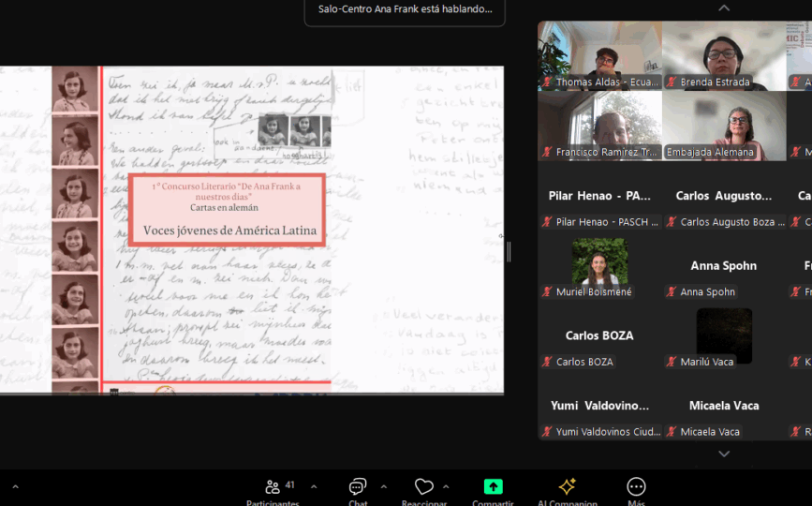This screenshot has width=812, height=506.
Task: Click muted mic icon beside Muriel Boismené
Action: (547, 292)
